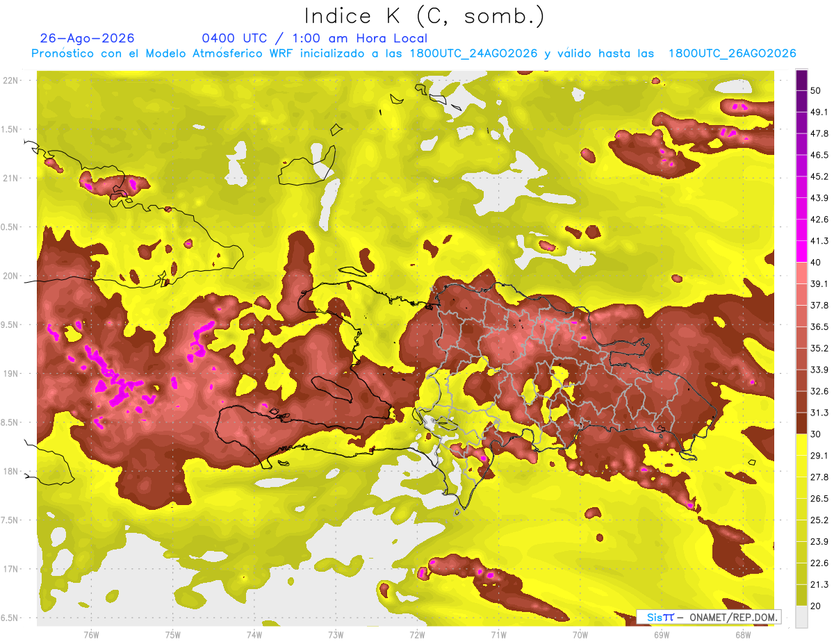Click the latitude label '22N'
Image resolution: width=834 pixels, height=644 pixels.
(10, 80)
